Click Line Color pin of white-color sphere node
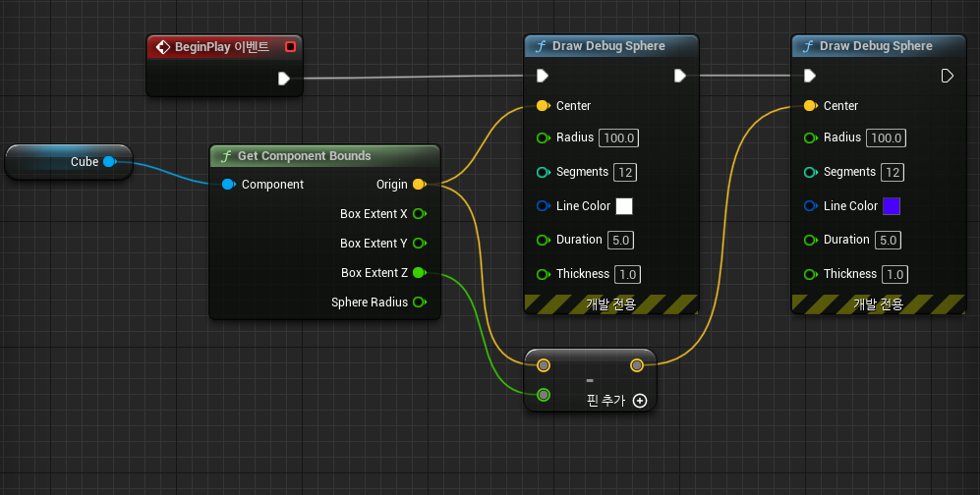 pos(544,205)
